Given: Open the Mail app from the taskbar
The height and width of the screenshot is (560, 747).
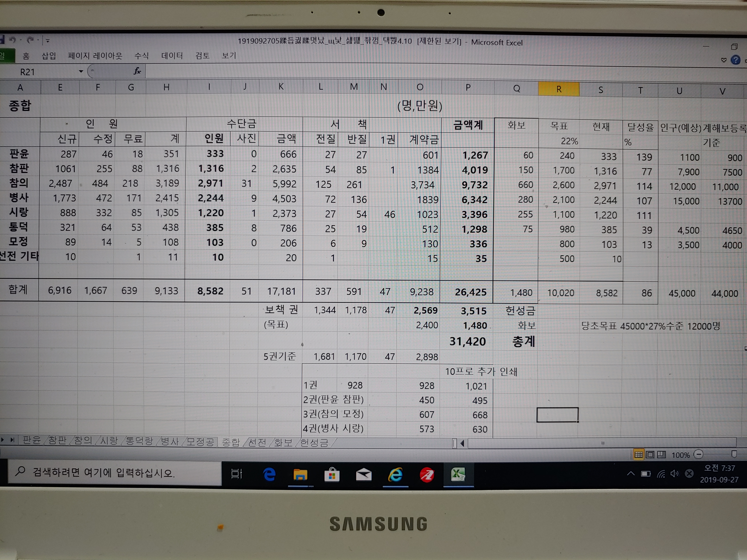Looking at the screenshot, I should click(x=364, y=475).
